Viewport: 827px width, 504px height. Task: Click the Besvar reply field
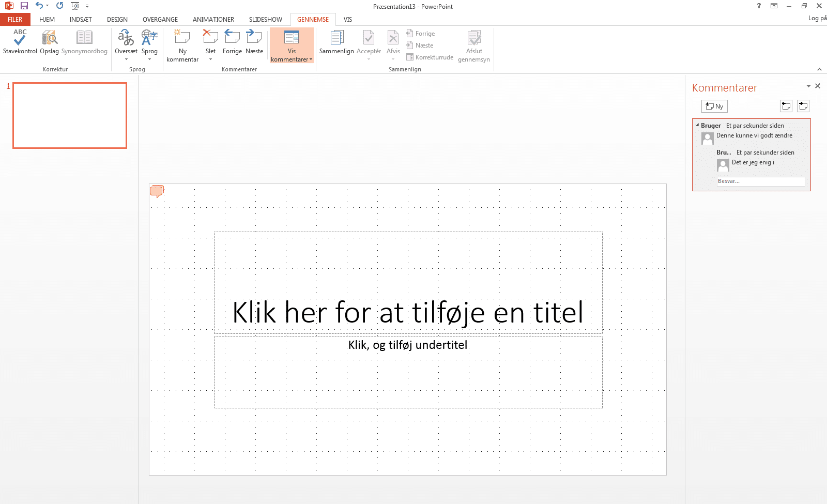(x=760, y=181)
